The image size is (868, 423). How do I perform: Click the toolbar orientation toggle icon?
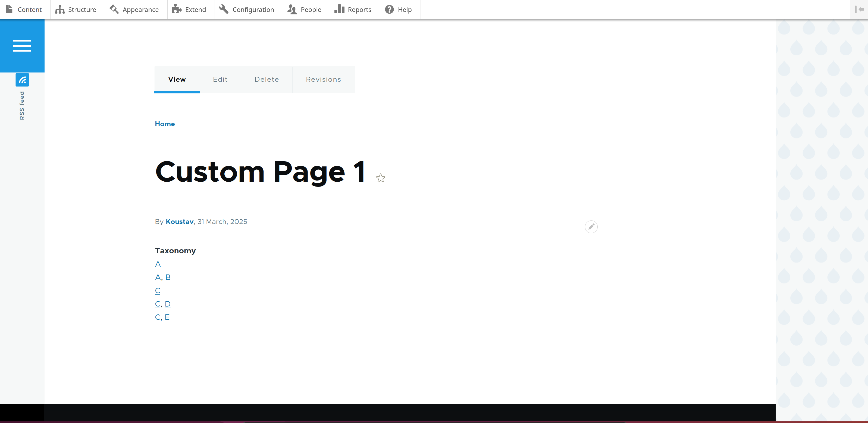[x=859, y=10]
